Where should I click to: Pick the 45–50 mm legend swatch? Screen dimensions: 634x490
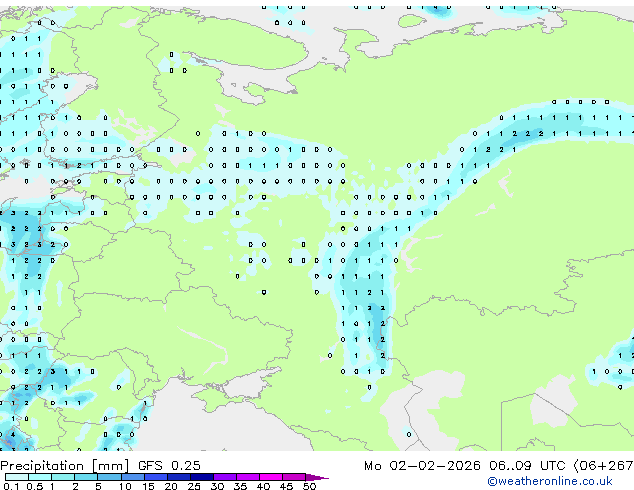pos(294,477)
